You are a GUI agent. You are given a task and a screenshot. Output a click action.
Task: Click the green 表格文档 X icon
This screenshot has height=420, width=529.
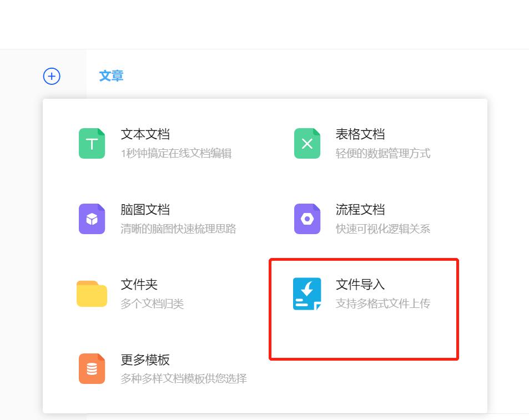(x=307, y=143)
